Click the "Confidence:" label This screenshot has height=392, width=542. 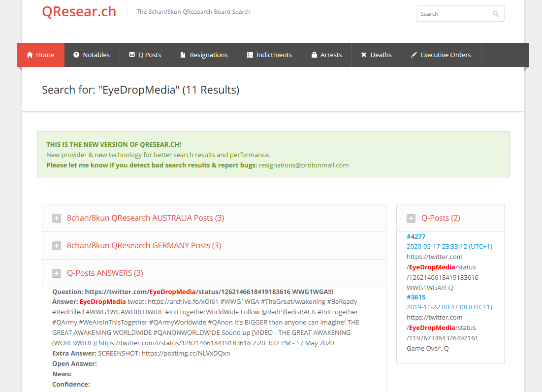[71, 385]
